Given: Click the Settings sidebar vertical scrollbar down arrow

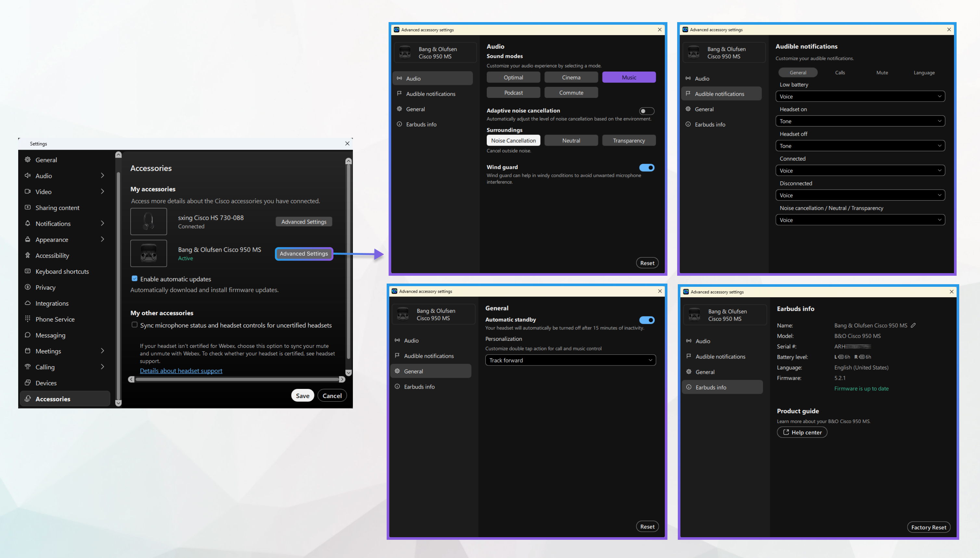Looking at the screenshot, I should click(x=118, y=403).
